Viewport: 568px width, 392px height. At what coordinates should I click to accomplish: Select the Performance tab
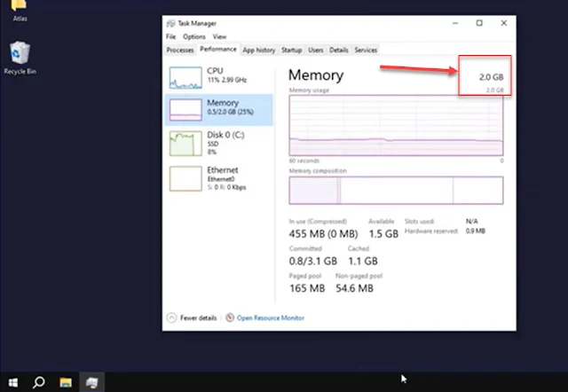tap(218, 50)
